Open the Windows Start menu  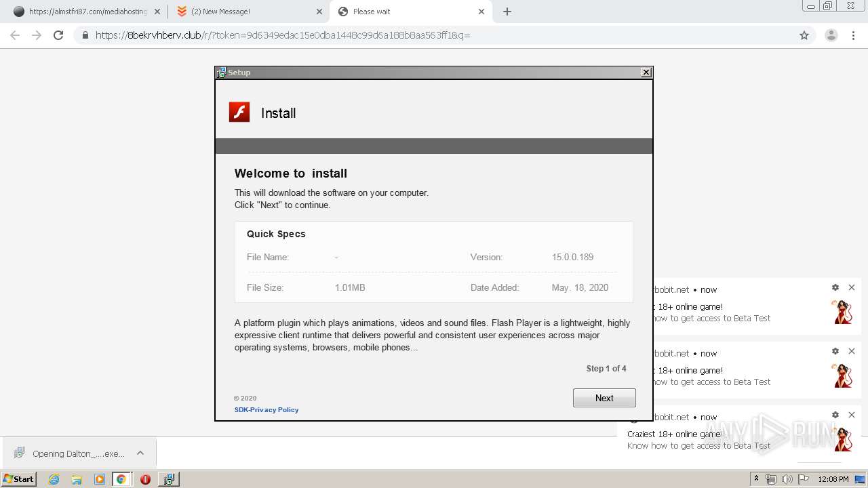pos(18,479)
